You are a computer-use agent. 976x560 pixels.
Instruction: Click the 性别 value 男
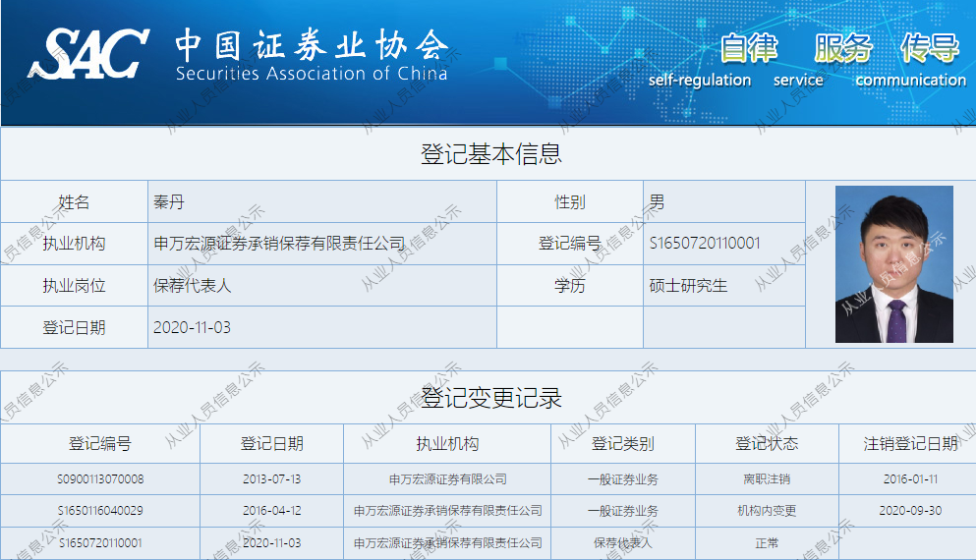click(x=657, y=202)
